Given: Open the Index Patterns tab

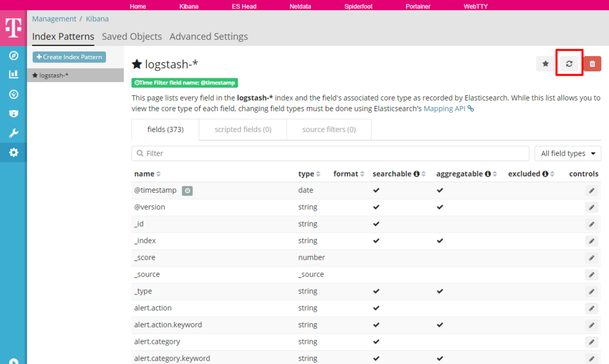Looking at the screenshot, I should pos(63,36).
